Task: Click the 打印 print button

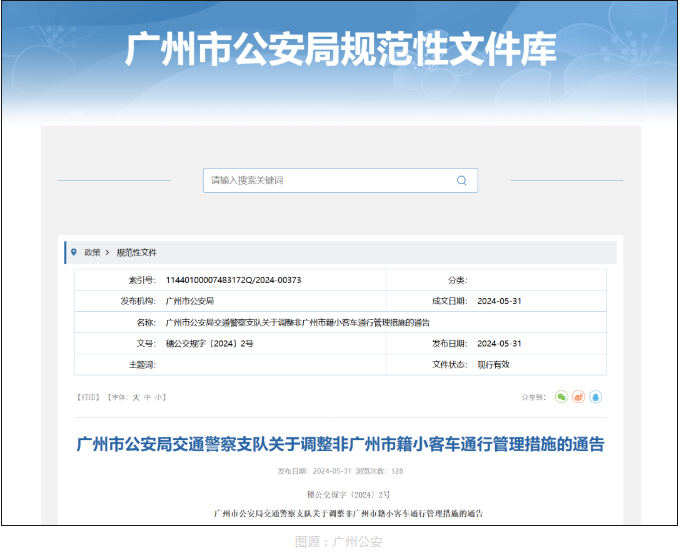Action: click(x=88, y=397)
